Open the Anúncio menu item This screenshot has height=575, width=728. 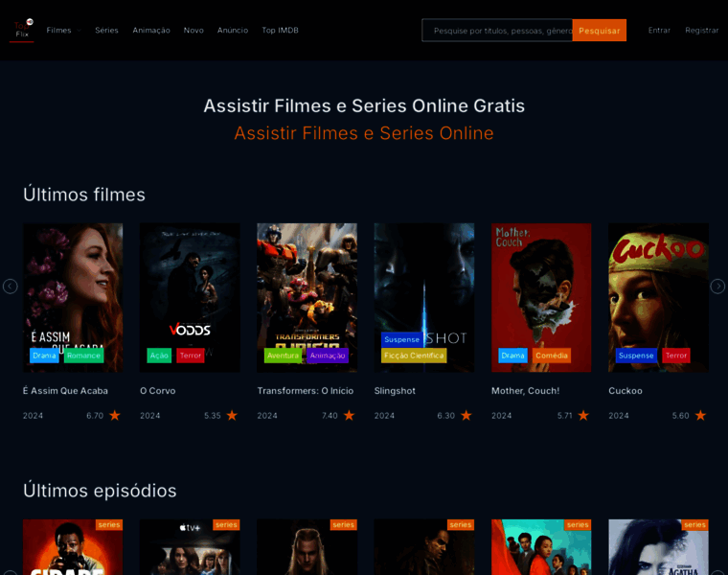coord(233,31)
